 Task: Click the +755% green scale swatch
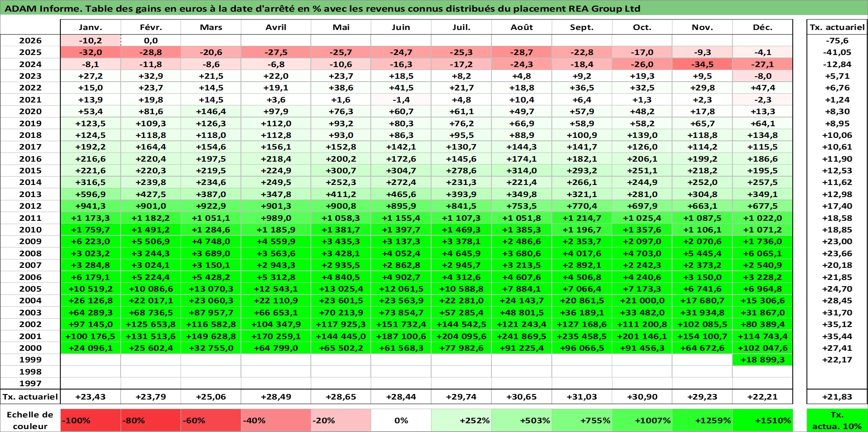[582, 420]
